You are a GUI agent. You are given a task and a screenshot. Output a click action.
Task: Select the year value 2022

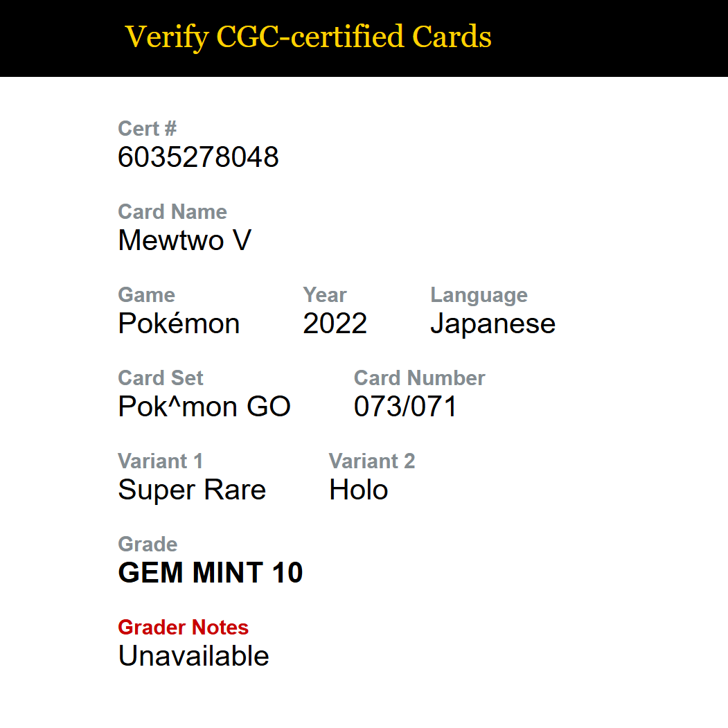click(335, 323)
